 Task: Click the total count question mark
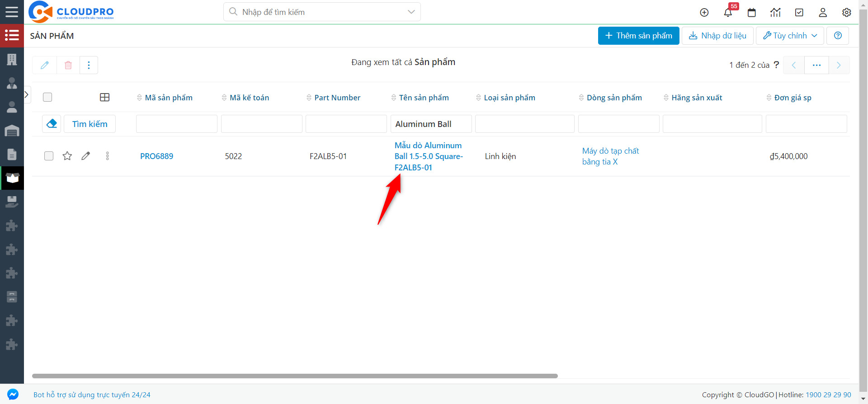click(776, 65)
